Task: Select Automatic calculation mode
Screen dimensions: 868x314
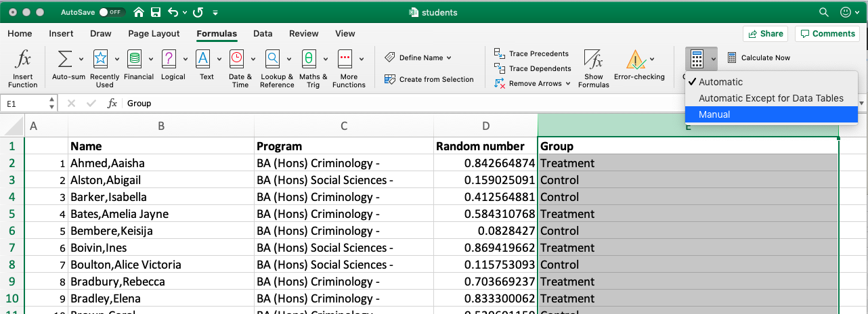Action: point(720,82)
